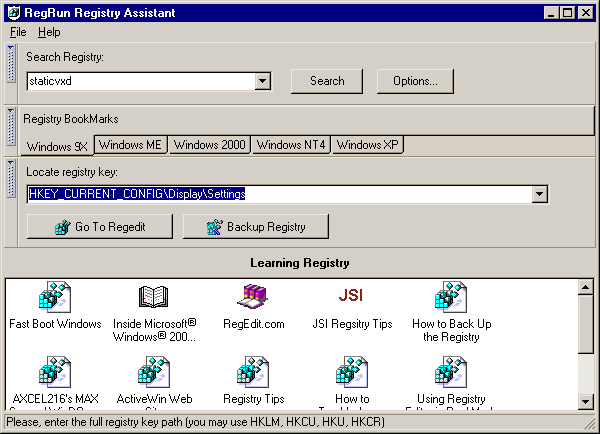Switch to the Windows XP tab
The height and width of the screenshot is (434, 600).
click(367, 145)
